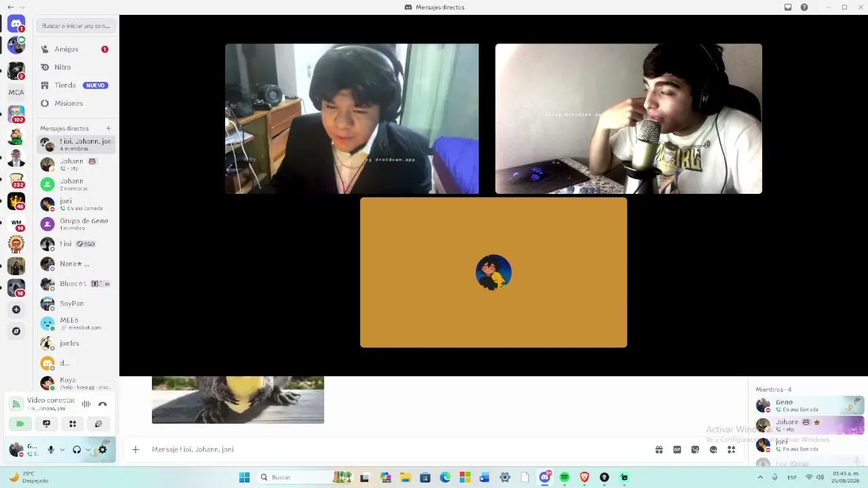Viewport: 868px width, 488px height.
Task: Open the Discover servers compass icon
Action: pos(16,331)
